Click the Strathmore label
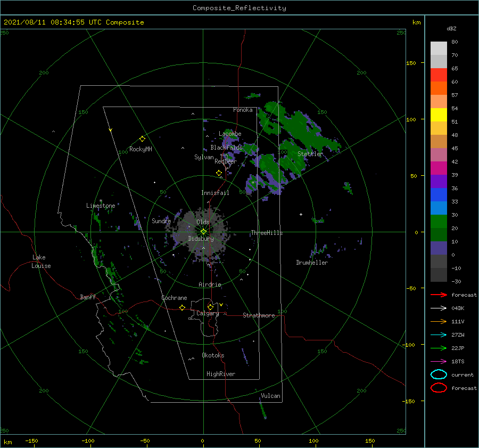The image size is (479, 448). (x=259, y=315)
